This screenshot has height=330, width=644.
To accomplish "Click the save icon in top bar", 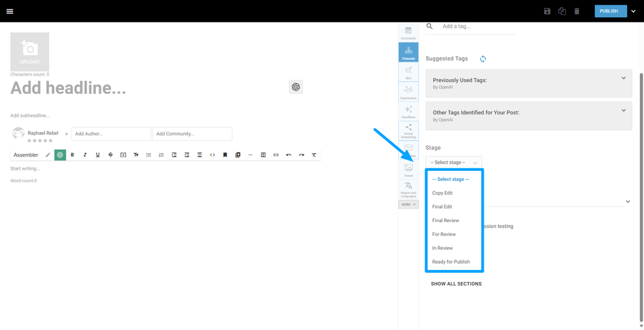I will [x=547, y=11].
